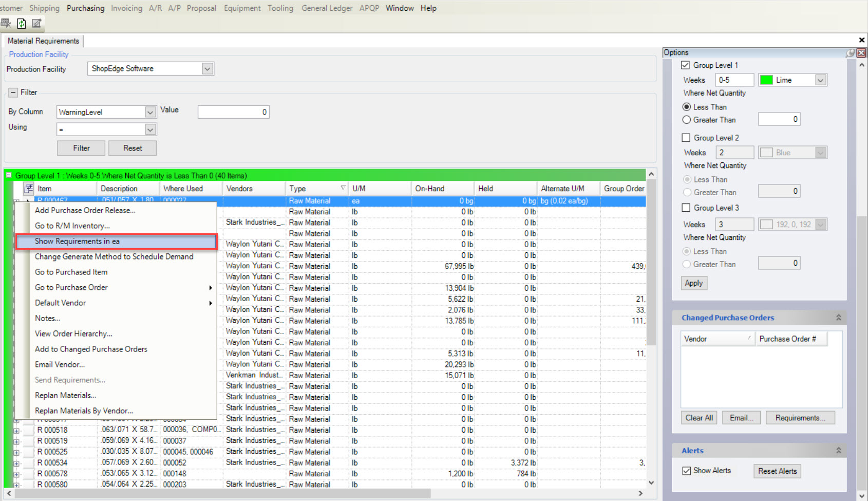Click the Filter button

pyautogui.click(x=81, y=148)
